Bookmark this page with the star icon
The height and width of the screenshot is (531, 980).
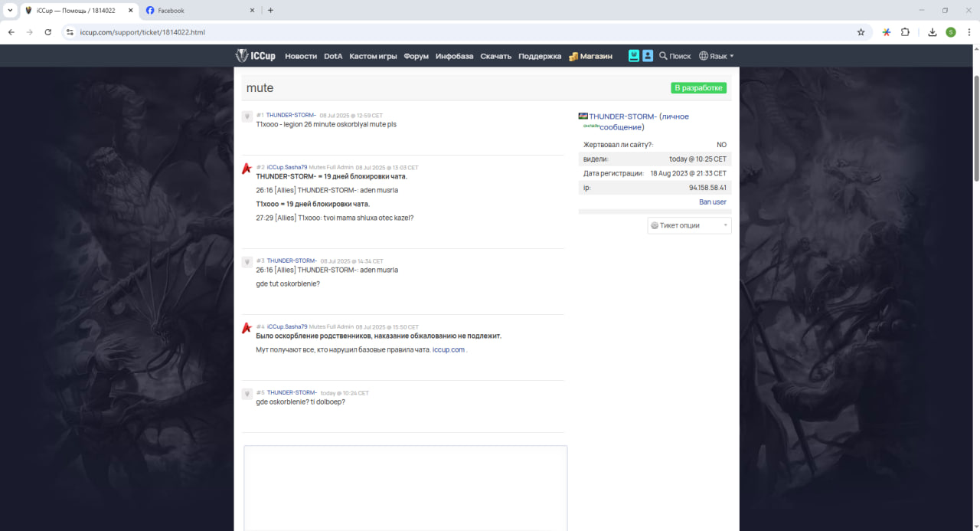pyautogui.click(x=861, y=32)
